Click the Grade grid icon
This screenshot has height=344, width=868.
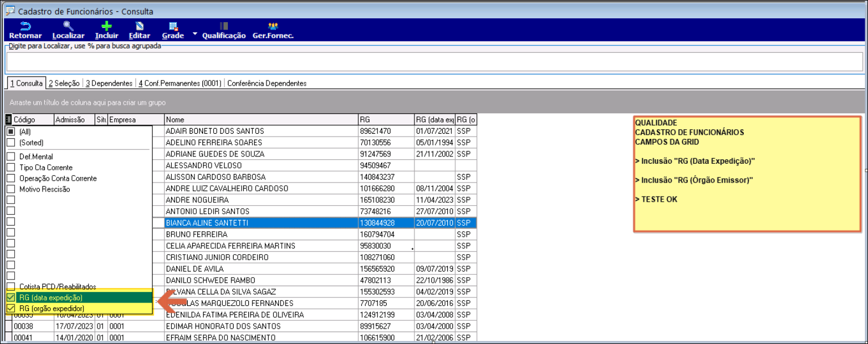(173, 26)
